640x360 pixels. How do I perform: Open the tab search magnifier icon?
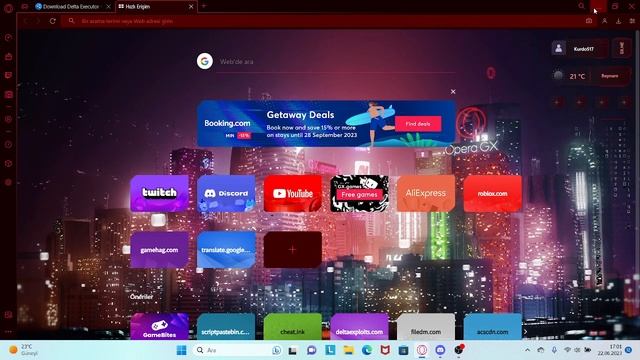(581, 6)
